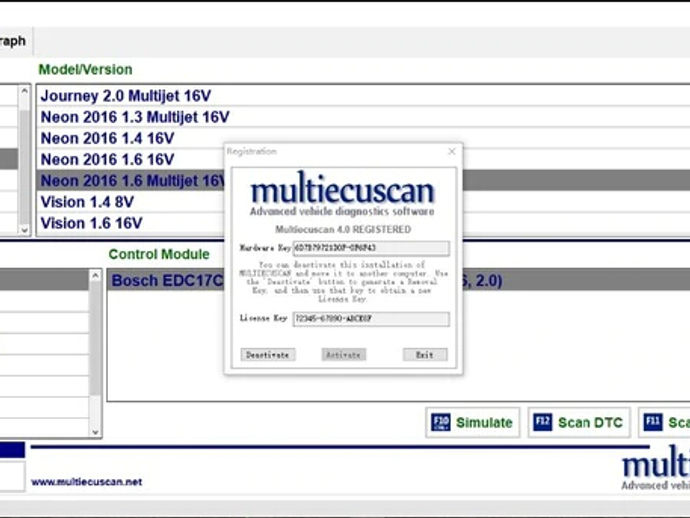This screenshot has height=518, width=690.
Task: Click the License Key field
Action: click(371, 319)
